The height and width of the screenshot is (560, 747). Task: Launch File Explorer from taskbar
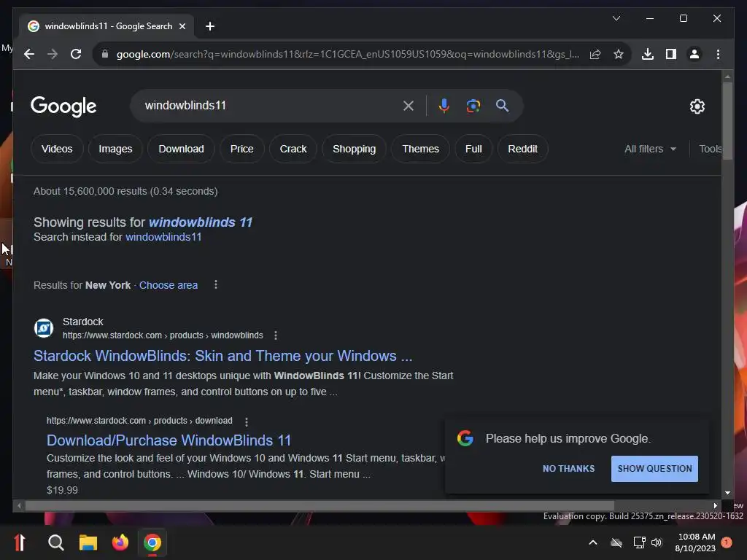88,542
